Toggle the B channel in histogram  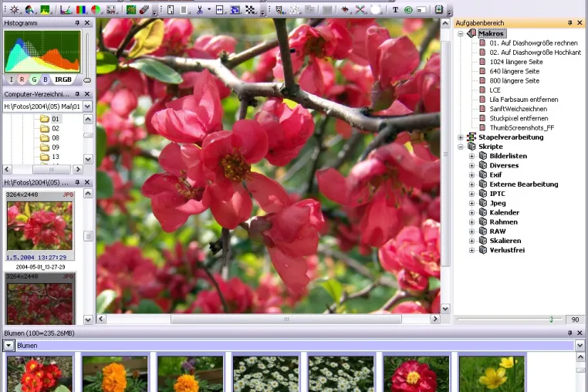coord(46,79)
